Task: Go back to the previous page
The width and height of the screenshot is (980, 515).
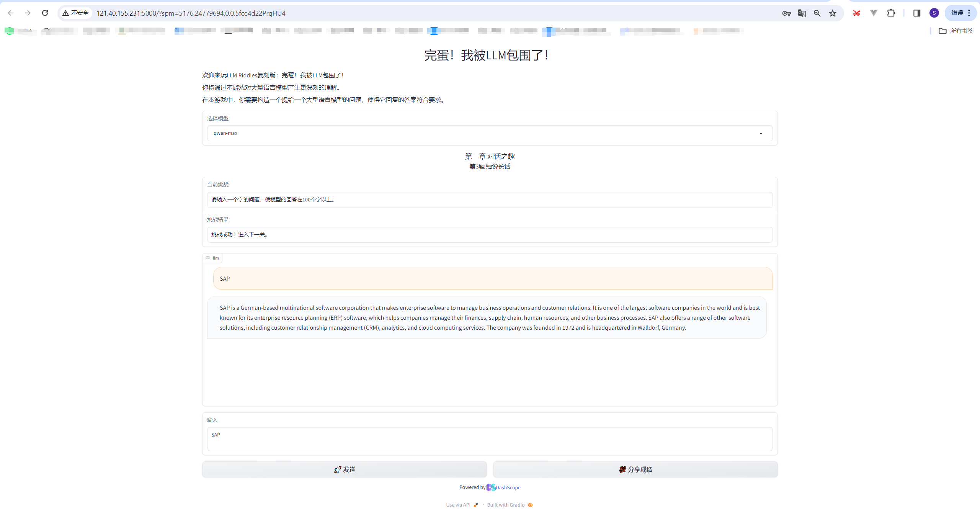Action: (x=11, y=13)
